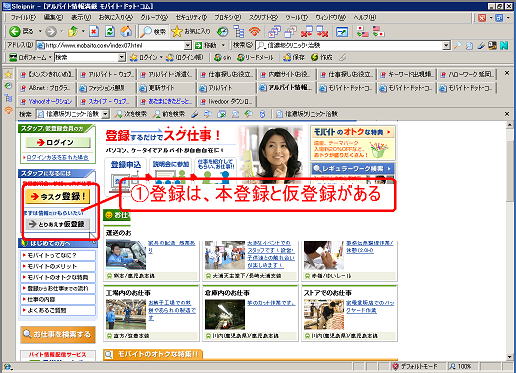This screenshot has width=516, height=373.
Task: Click the orange RSS icon in the toolbar
Action: (255, 32)
